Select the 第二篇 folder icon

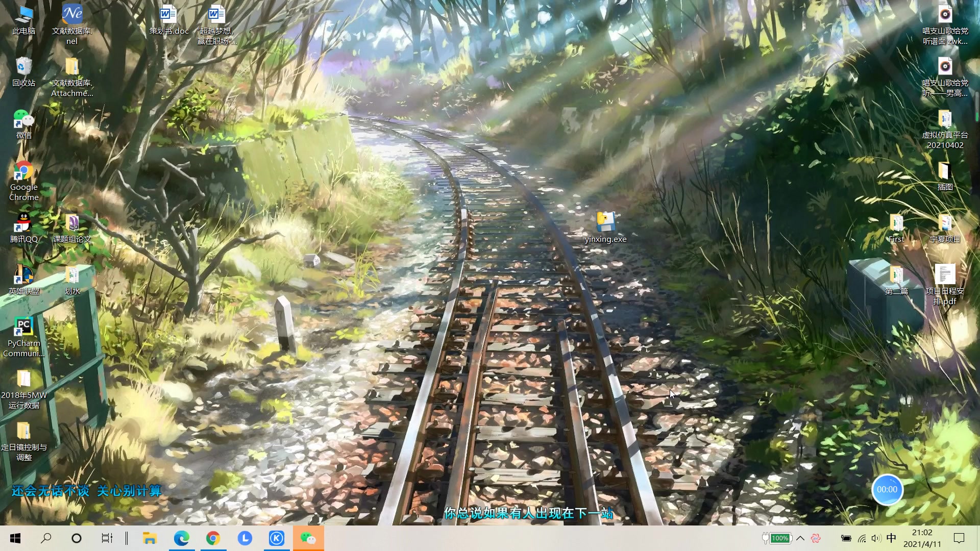click(x=896, y=280)
